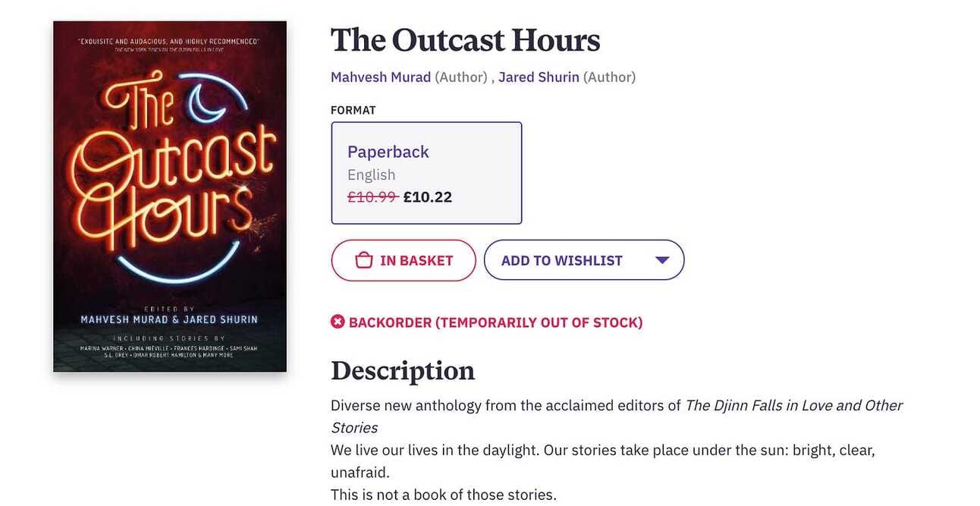This screenshot has height=506, width=980.
Task: Open author Mahvesh Murad's page link
Action: pyautogui.click(x=381, y=77)
